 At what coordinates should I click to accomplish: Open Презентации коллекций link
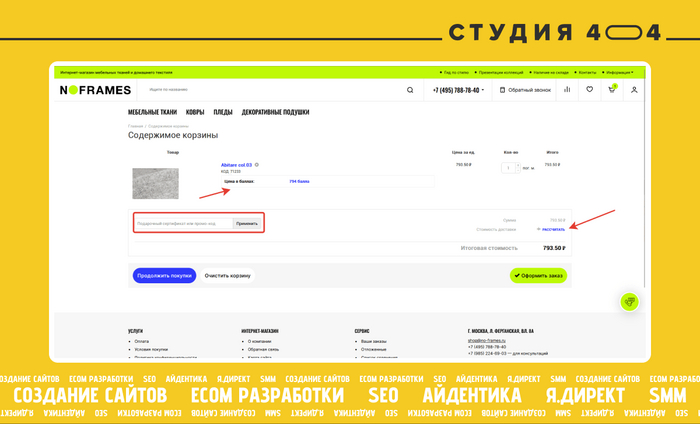[500, 72]
